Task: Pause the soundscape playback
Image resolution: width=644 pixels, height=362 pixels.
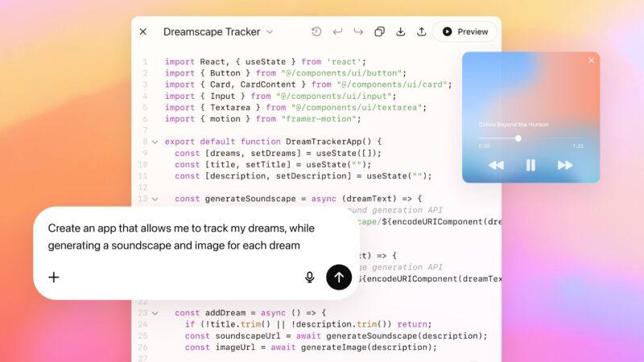Action: coord(530,165)
